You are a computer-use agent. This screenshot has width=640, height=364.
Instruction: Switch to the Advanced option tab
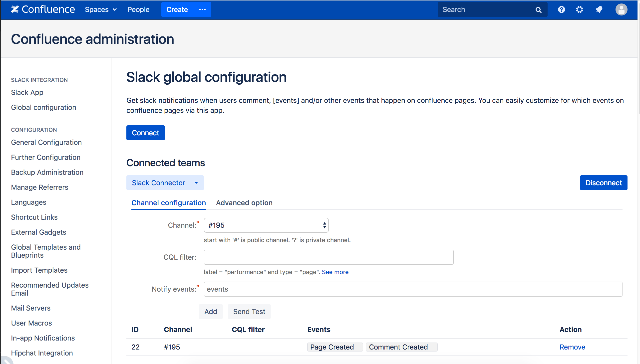[244, 203]
